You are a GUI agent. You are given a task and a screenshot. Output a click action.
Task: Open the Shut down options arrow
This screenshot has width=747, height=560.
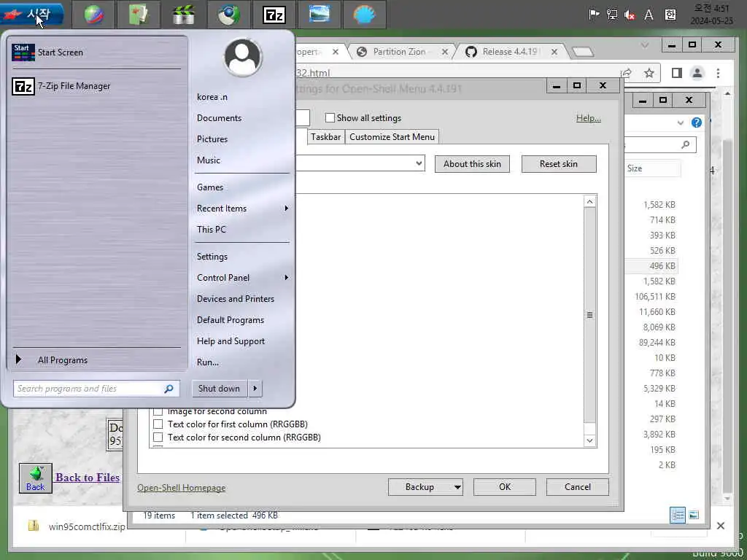[x=255, y=389]
